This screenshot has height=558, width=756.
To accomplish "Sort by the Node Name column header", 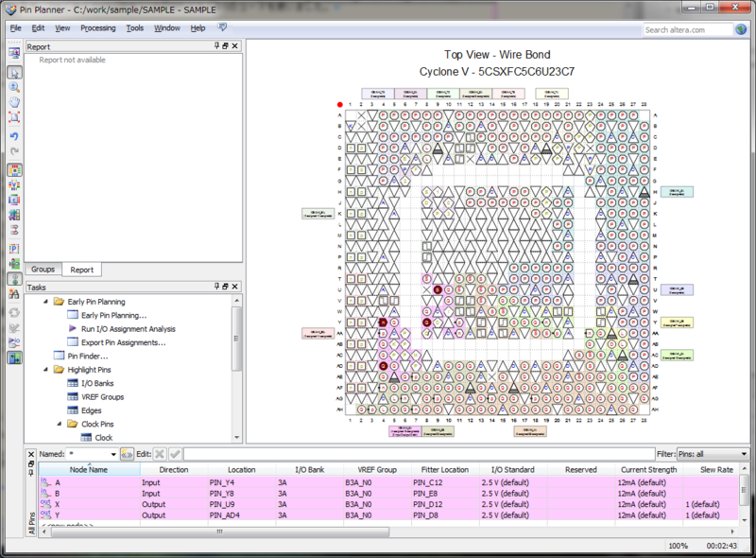I will coord(89,470).
